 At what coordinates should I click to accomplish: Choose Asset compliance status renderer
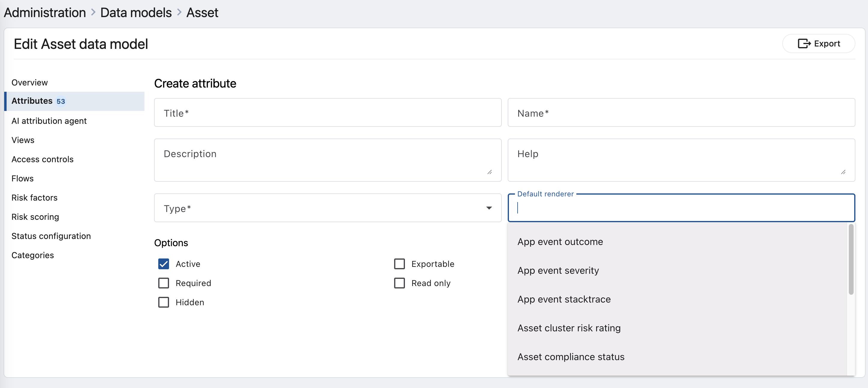[x=677, y=357]
